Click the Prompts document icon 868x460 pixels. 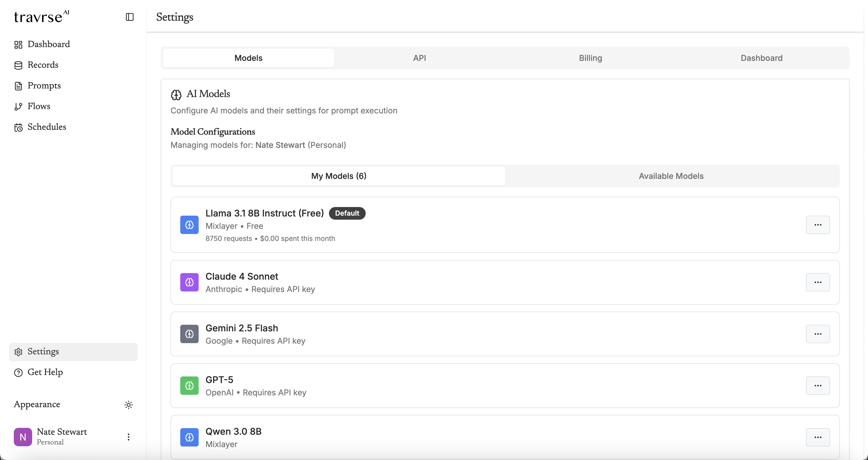click(19, 86)
